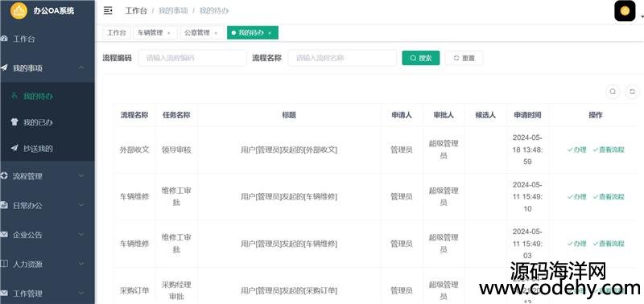The height and width of the screenshot is (304, 644).
Task: Click the round refresh icon above table
Action: point(632,92)
